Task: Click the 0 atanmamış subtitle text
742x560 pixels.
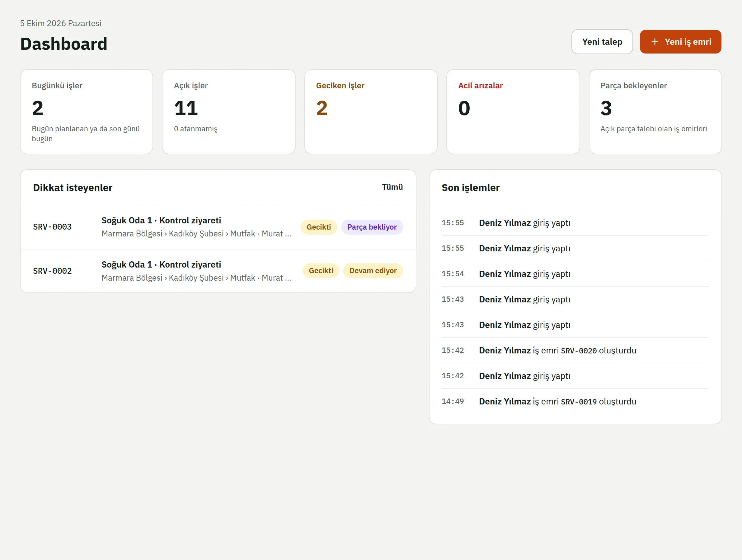Action: (195, 129)
